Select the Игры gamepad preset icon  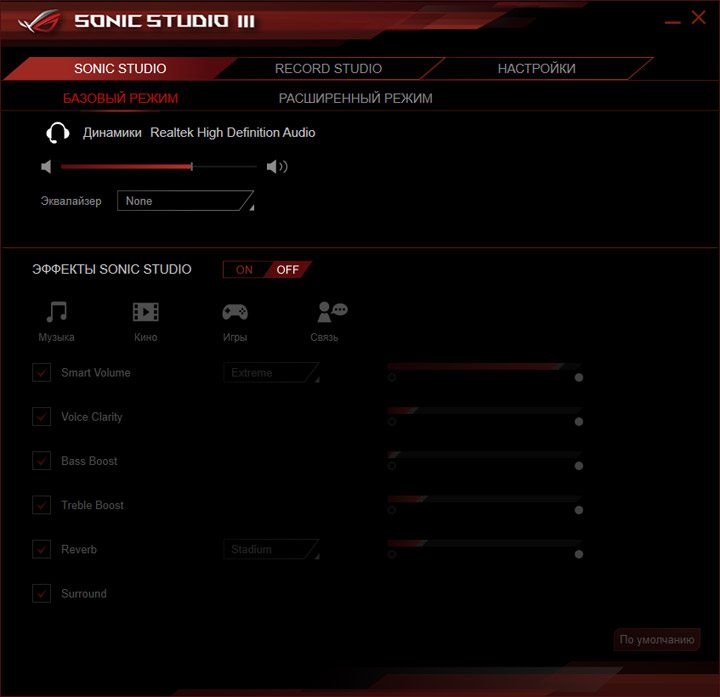click(x=235, y=312)
